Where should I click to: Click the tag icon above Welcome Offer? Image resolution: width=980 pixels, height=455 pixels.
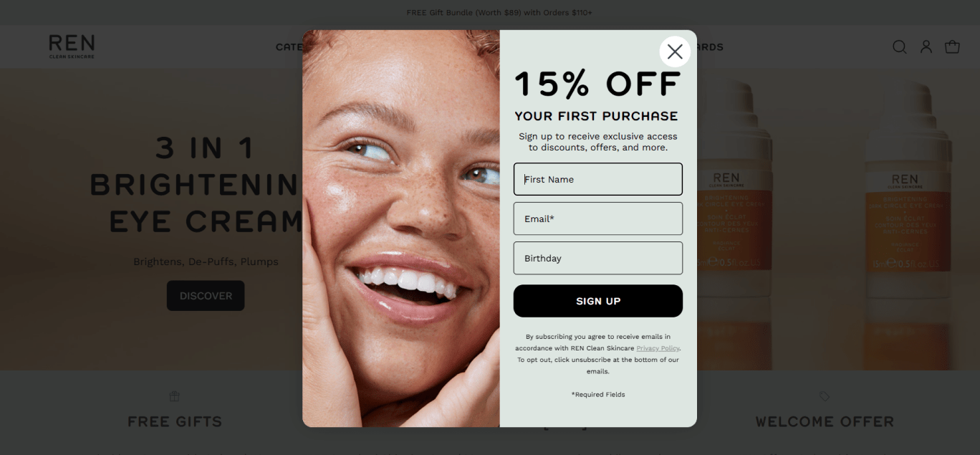pos(825,396)
